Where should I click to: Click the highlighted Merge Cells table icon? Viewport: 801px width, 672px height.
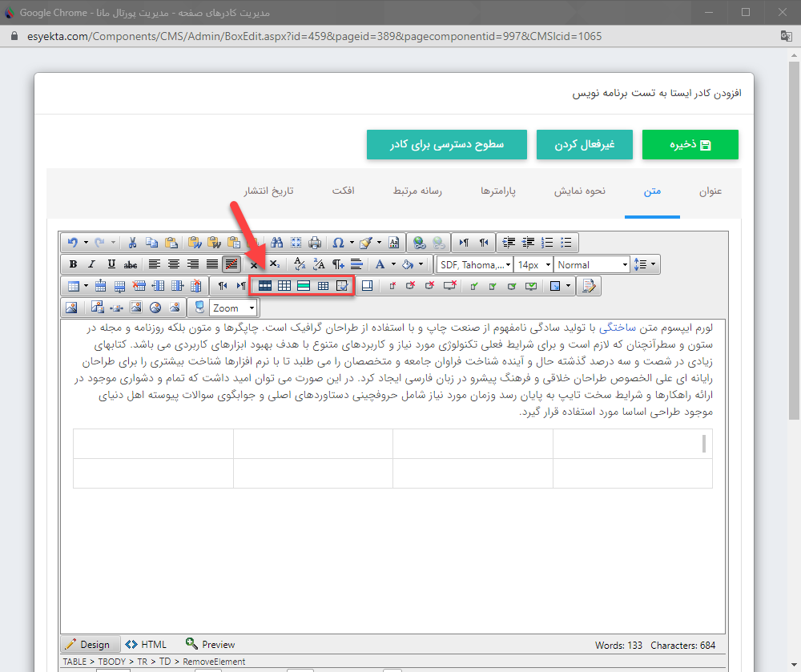[265, 285]
